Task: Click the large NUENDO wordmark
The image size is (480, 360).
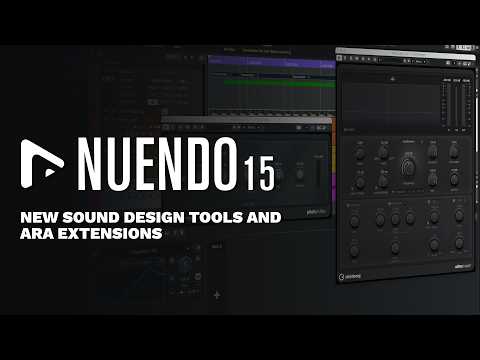Action: tap(157, 164)
